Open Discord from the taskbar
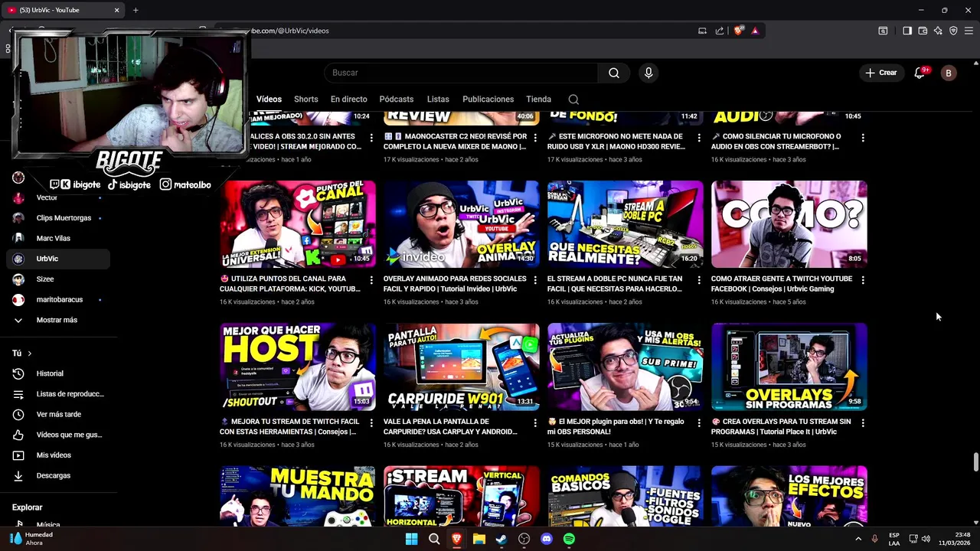980x551 pixels. point(547,539)
